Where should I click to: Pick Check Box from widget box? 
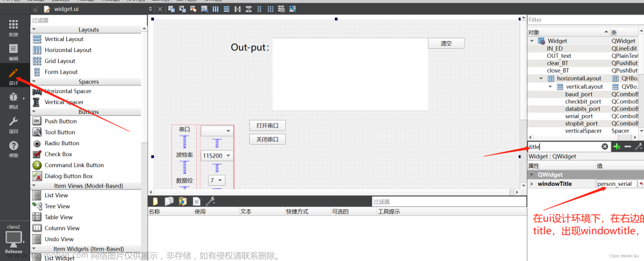coord(58,154)
